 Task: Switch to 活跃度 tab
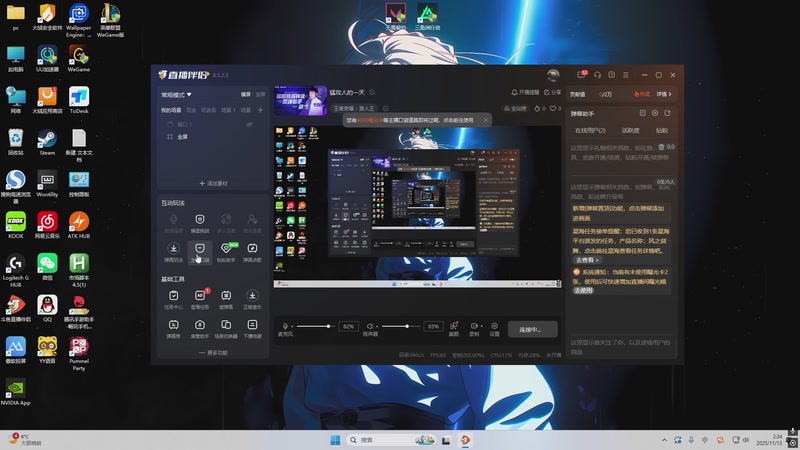[x=631, y=131]
